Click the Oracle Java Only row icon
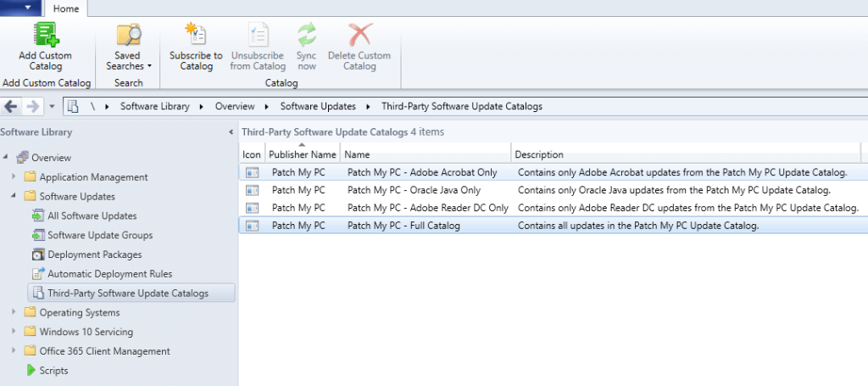This screenshot has height=386, width=868. click(253, 190)
